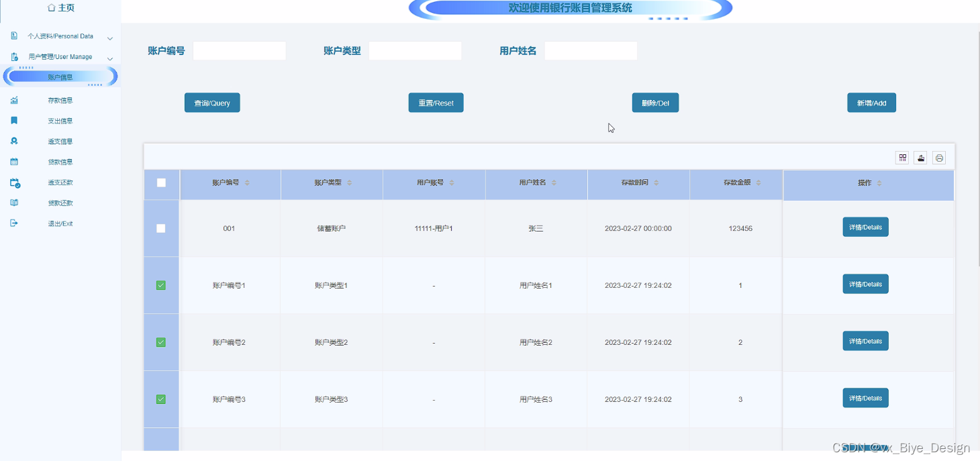
Task: Sort by the 用户姓名 column arrows
Action: (x=554, y=183)
